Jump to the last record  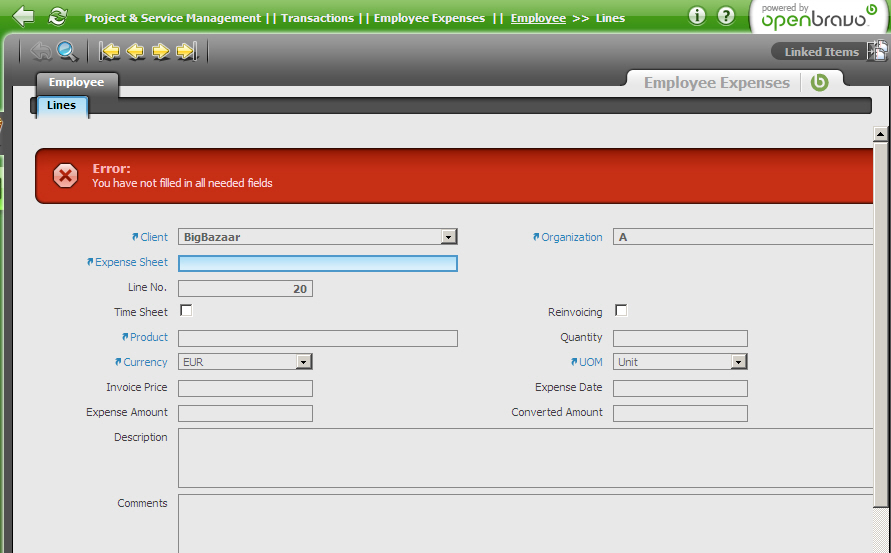tap(186, 51)
